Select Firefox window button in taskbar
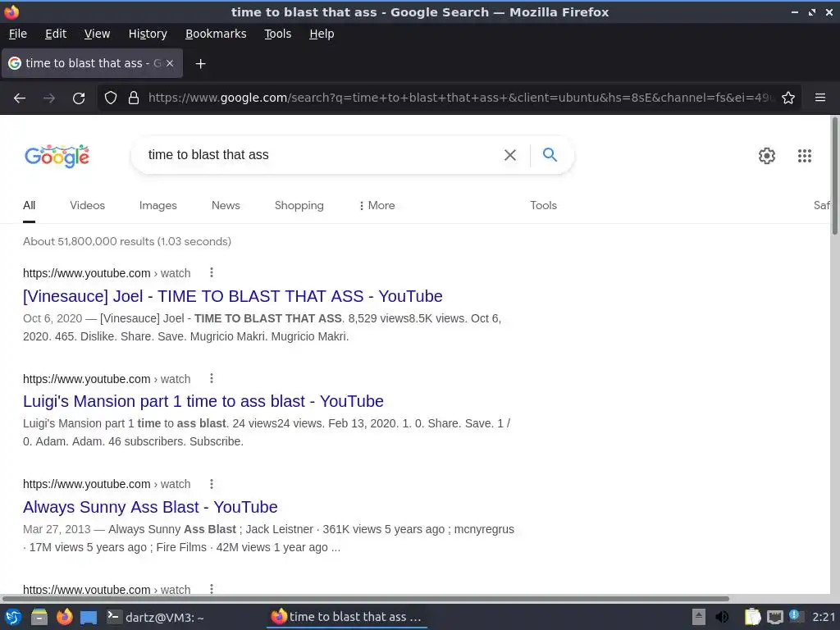 click(x=346, y=617)
